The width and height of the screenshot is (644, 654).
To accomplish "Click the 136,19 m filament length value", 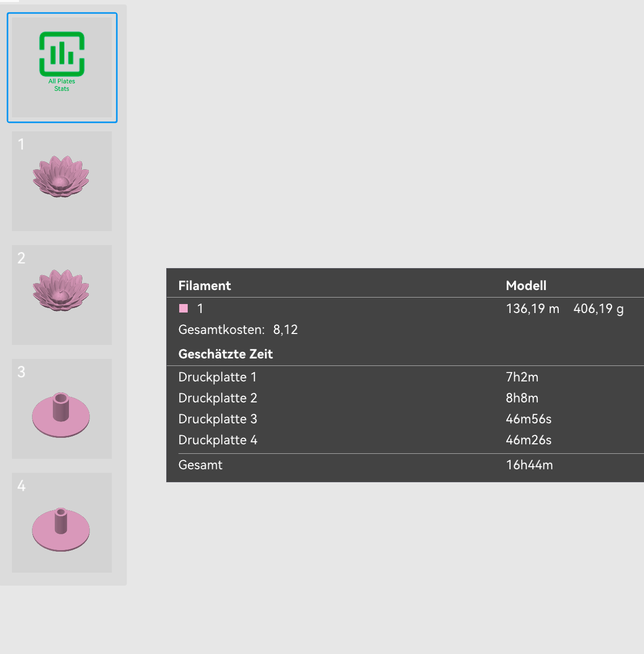I will (532, 309).
